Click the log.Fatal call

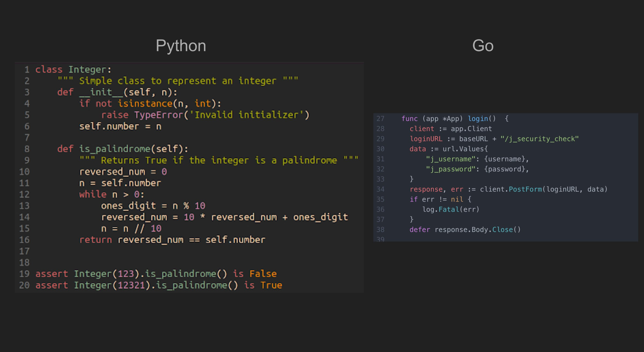[x=451, y=209]
